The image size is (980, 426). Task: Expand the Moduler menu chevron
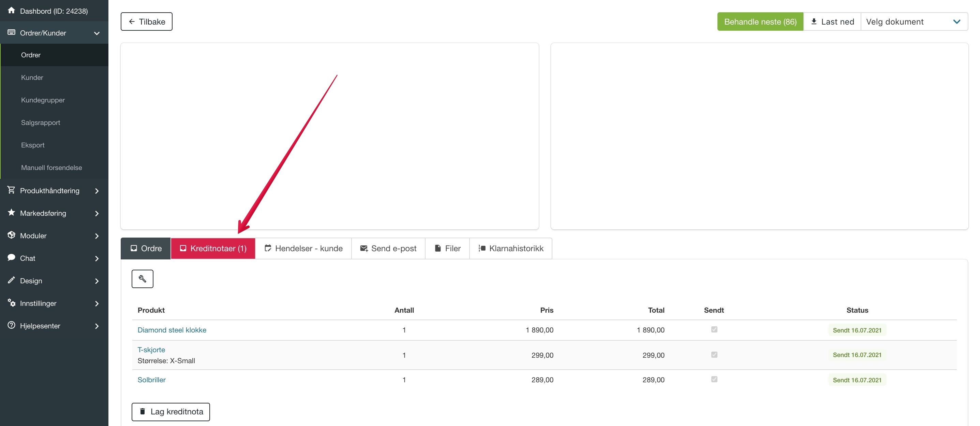coord(96,236)
